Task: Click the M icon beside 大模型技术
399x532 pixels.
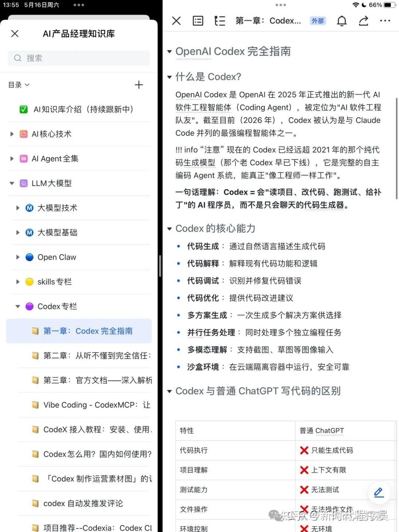Action: [30, 208]
